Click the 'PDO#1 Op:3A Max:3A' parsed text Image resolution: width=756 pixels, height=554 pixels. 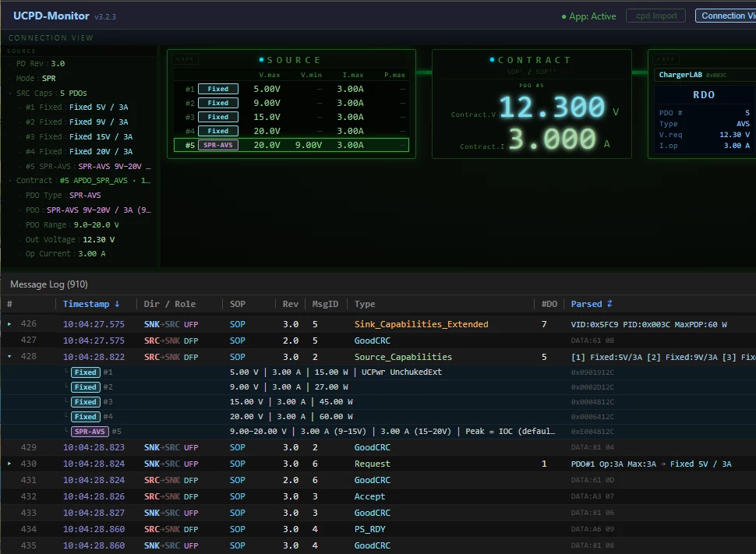point(613,464)
